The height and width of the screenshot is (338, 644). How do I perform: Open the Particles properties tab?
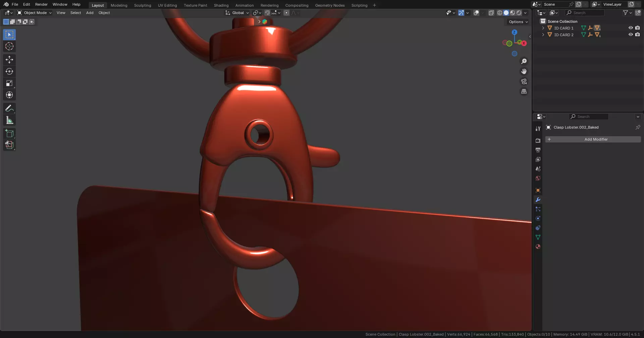(x=538, y=209)
